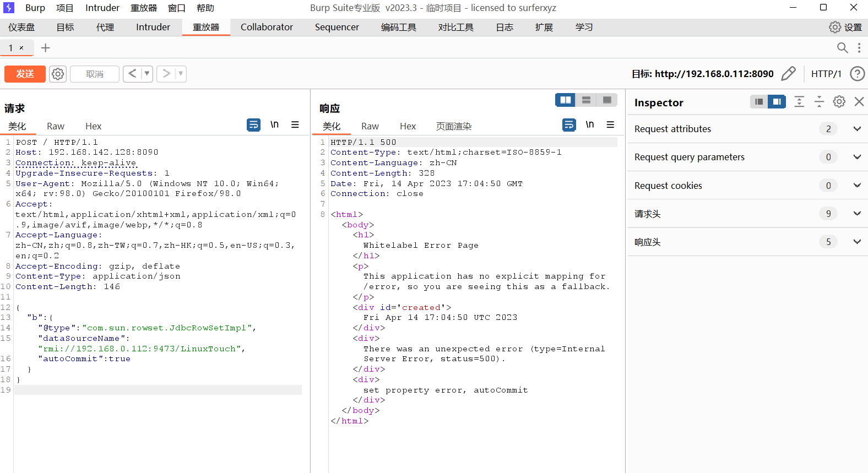Toggle show non-printable \n in request panel
Image resolution: width=868 pixels, height=473 pixels.
tap(274, 125)
